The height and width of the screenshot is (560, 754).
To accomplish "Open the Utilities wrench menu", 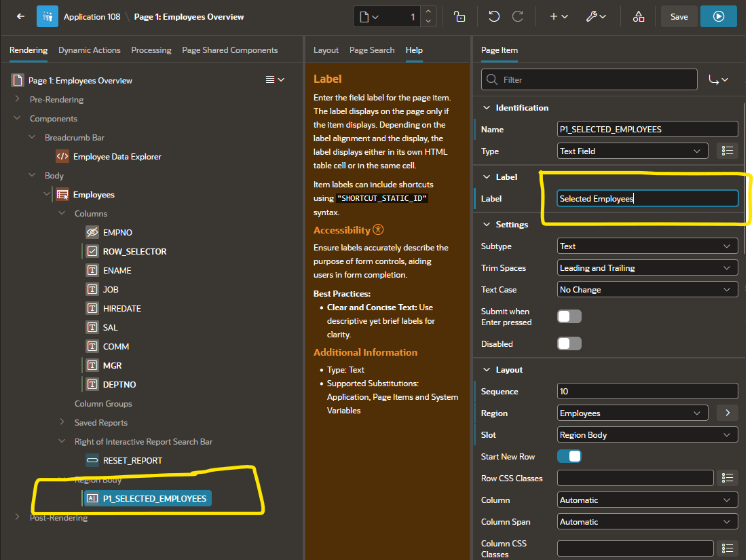I will click(596, 16).
